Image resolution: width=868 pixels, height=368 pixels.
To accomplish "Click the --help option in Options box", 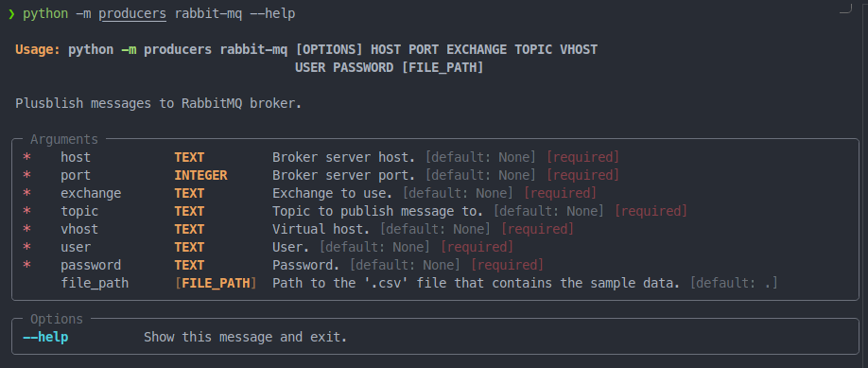I will point(45,337).
